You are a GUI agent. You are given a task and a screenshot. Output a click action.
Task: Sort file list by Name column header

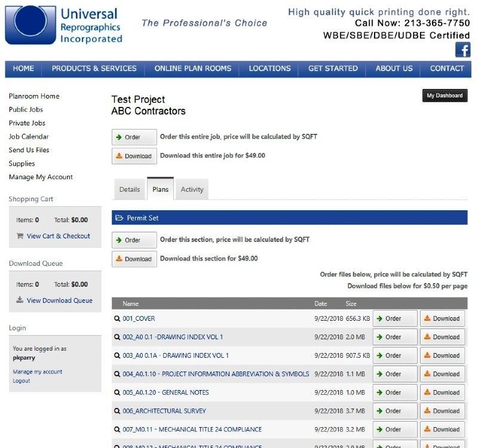point(130,304)
